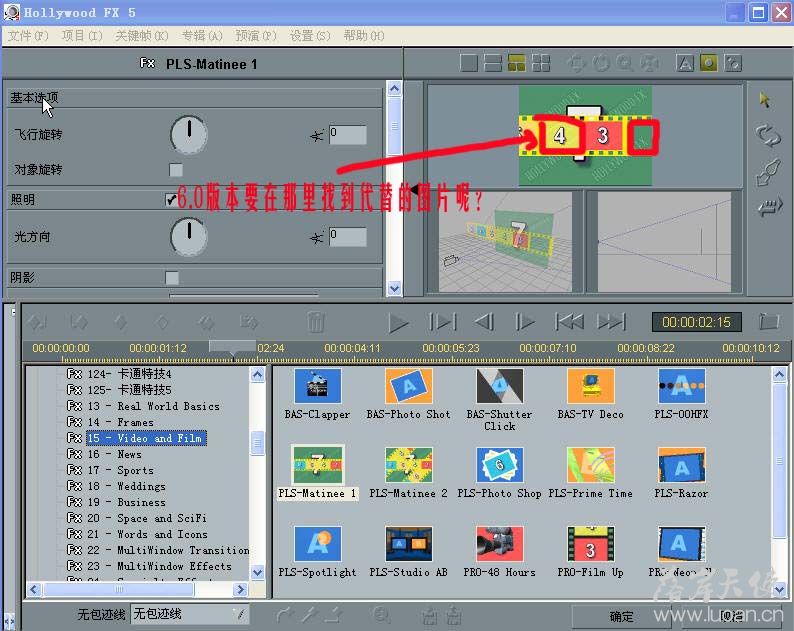This screenshot has width=794, height=631.
Task: Click the letter A preview source icon
Action: (685, 63)
